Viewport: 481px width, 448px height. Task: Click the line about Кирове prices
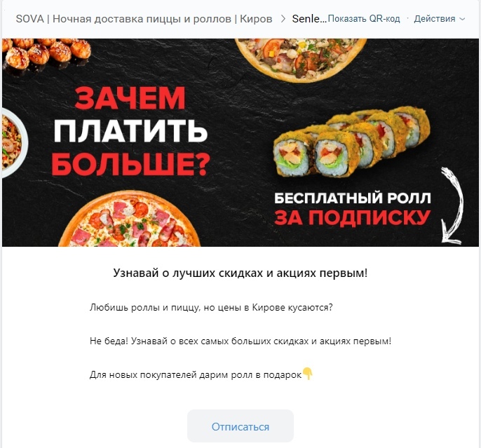tap(211, 307)
